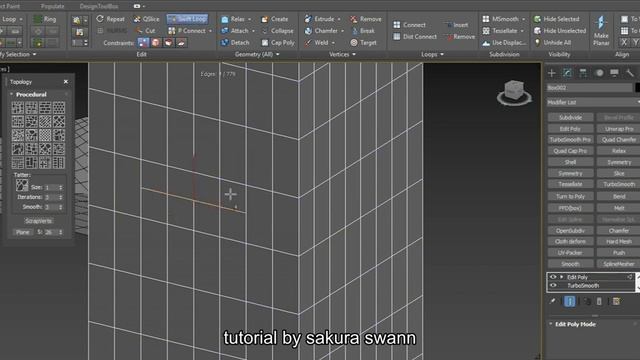Click the Dist Connect tool

415,37
